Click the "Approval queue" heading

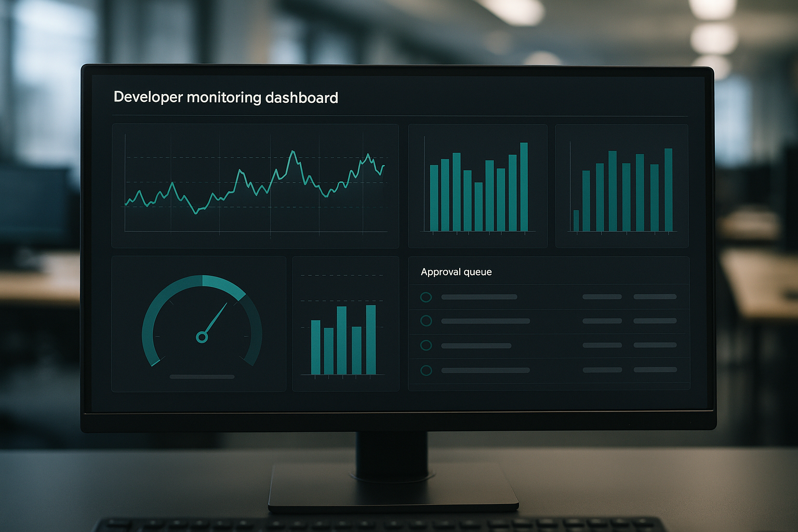[456, 272]
